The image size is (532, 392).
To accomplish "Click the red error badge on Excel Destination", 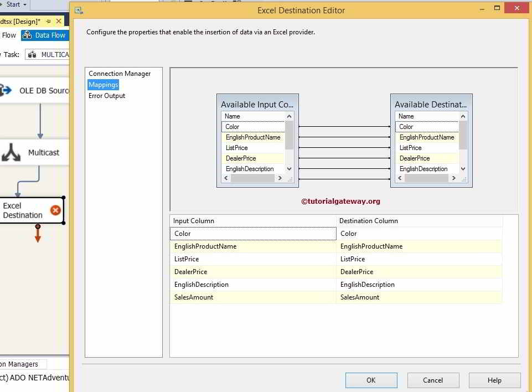I will click(x=55, y=210).
